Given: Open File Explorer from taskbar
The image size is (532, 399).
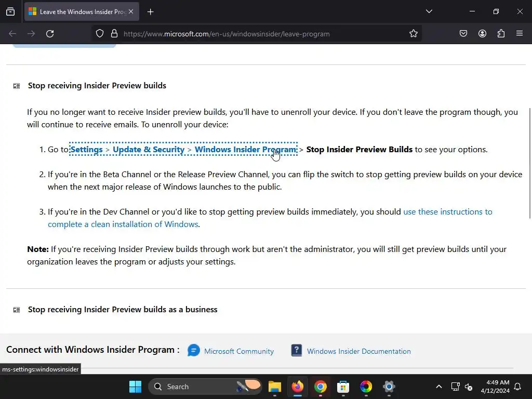Looking at the screenshot, I should (275, 387).
